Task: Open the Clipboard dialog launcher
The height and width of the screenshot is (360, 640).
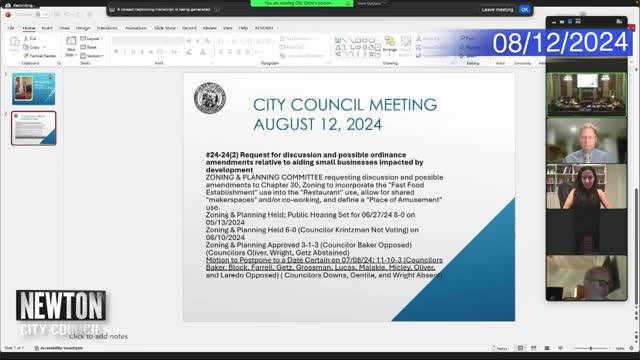Action: [59, 63]
